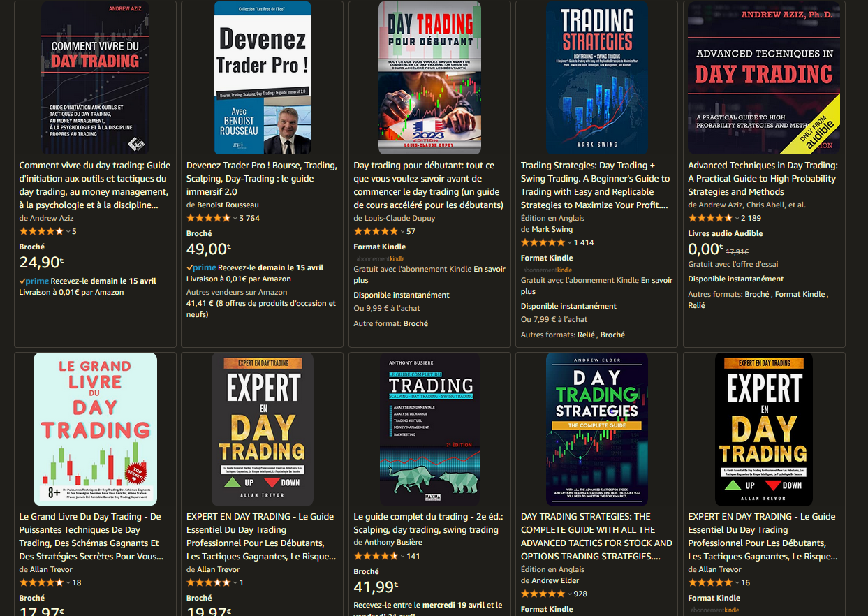Click the star rating of Mark Swing's book
Screen dimensions: 868x616
click(x=543, y=242)
